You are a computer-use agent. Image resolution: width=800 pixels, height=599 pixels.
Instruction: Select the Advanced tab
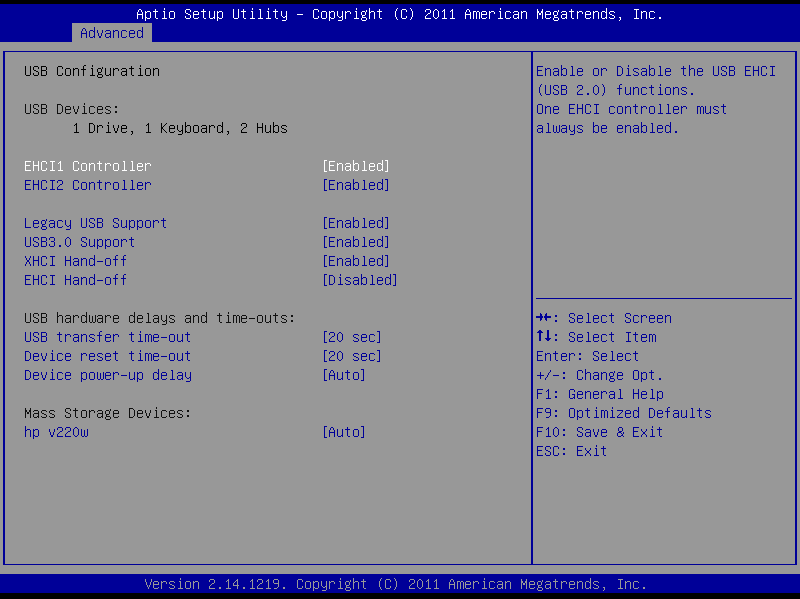111,33
